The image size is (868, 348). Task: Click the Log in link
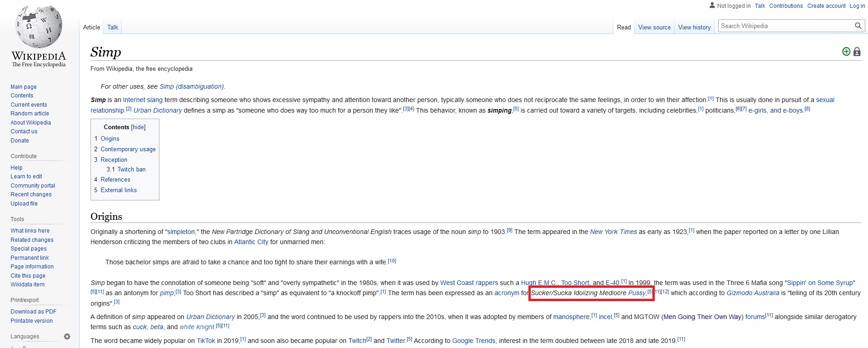point(857,6)
